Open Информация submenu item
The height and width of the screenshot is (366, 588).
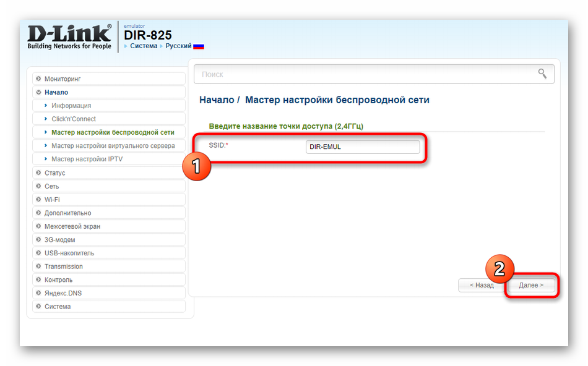tap(71, 106)
